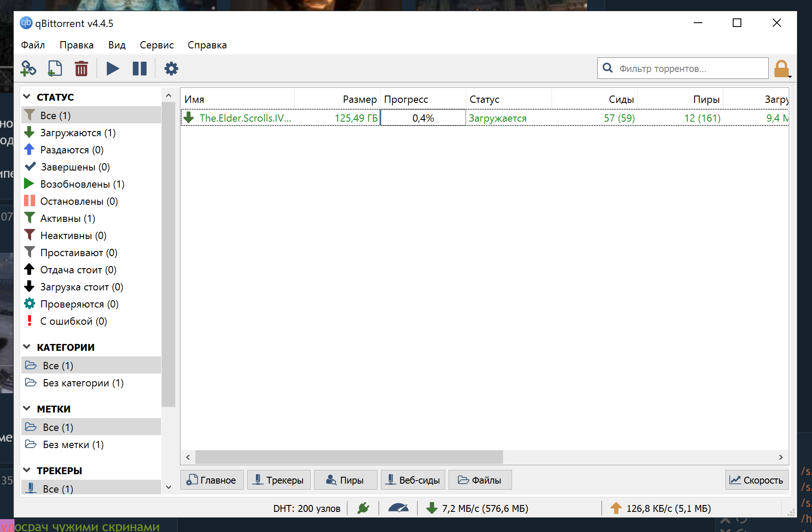Click the green download speed arrow icon
Image resolution: width=812 pixels, height=532 pixels.
click(432, 508)
